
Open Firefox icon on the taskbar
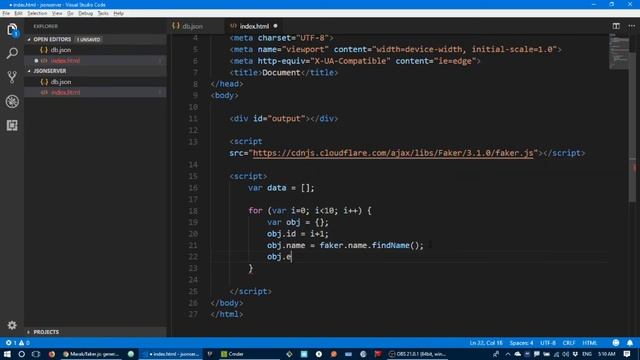click(x=52, y=354)
